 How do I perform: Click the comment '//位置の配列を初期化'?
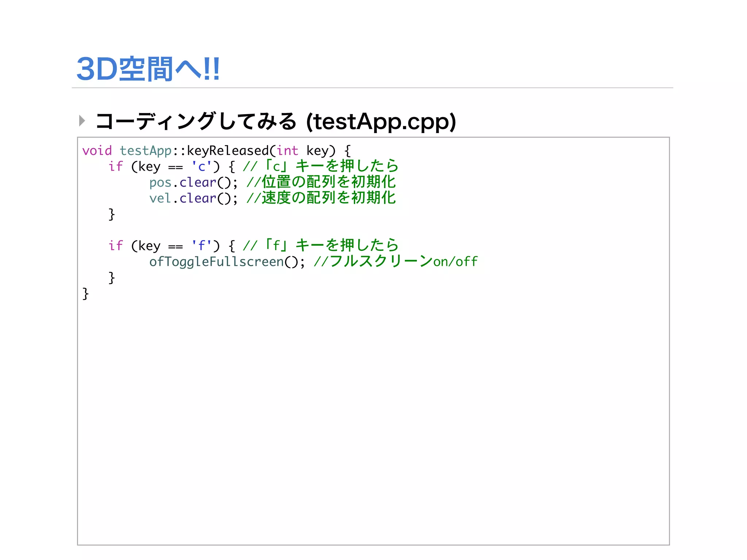coord(321,182)
